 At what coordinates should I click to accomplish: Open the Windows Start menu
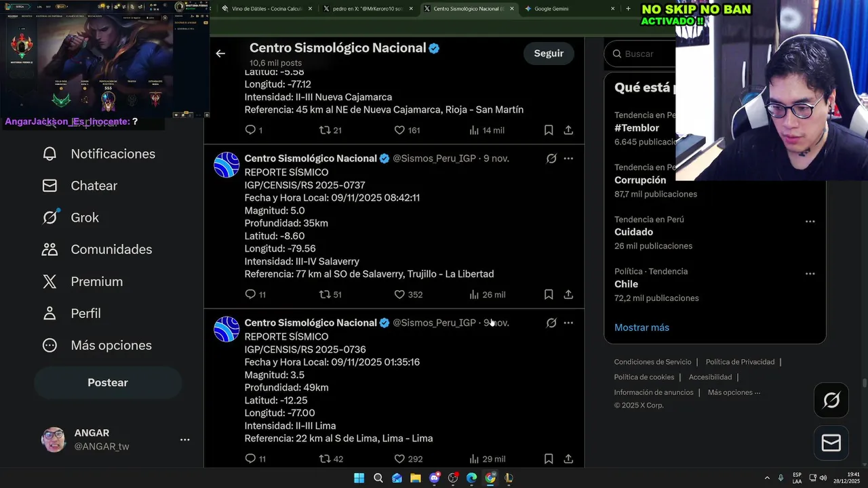point(359,478)
